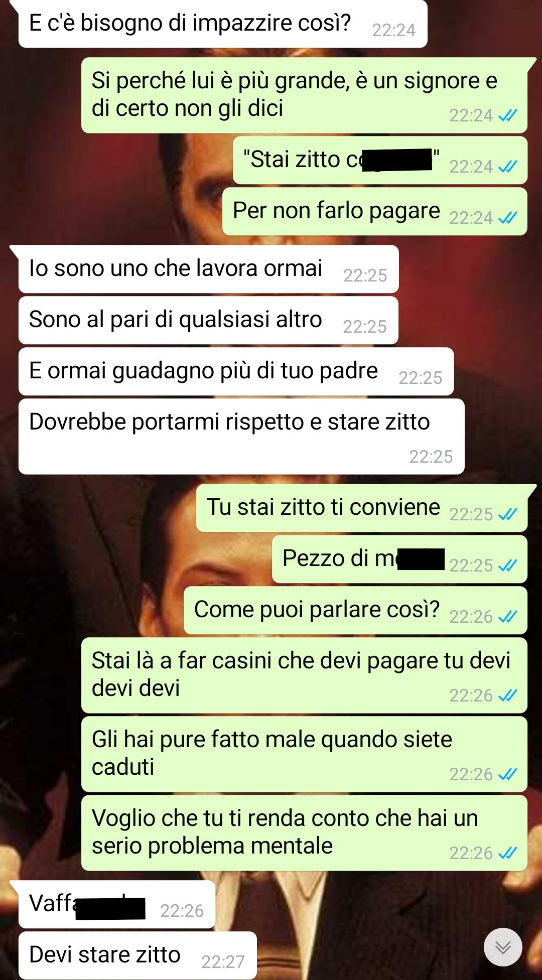The image size is (542, 980).
Task: Tap ticks on 'Gli hai pure fatto male' message
Action: tap(507, 774)
